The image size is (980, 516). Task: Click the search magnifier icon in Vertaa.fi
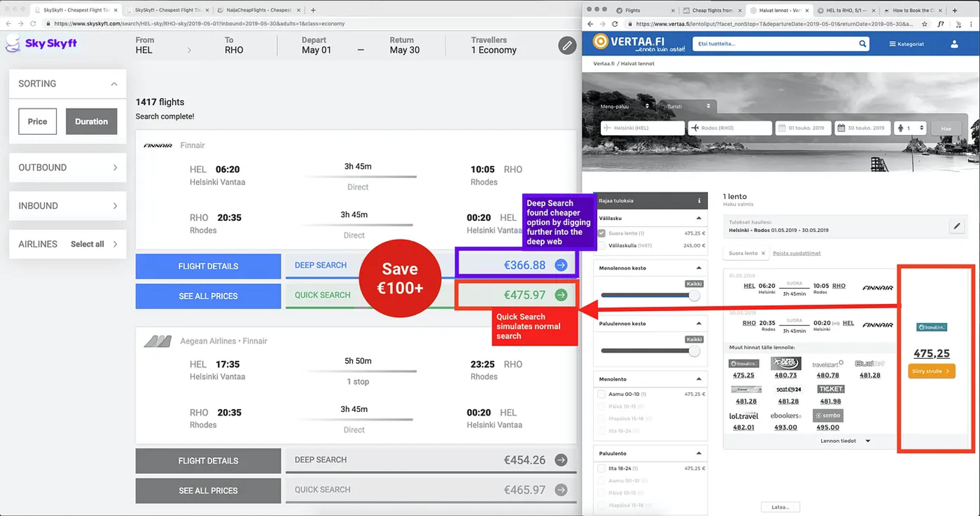pos(862,44)
